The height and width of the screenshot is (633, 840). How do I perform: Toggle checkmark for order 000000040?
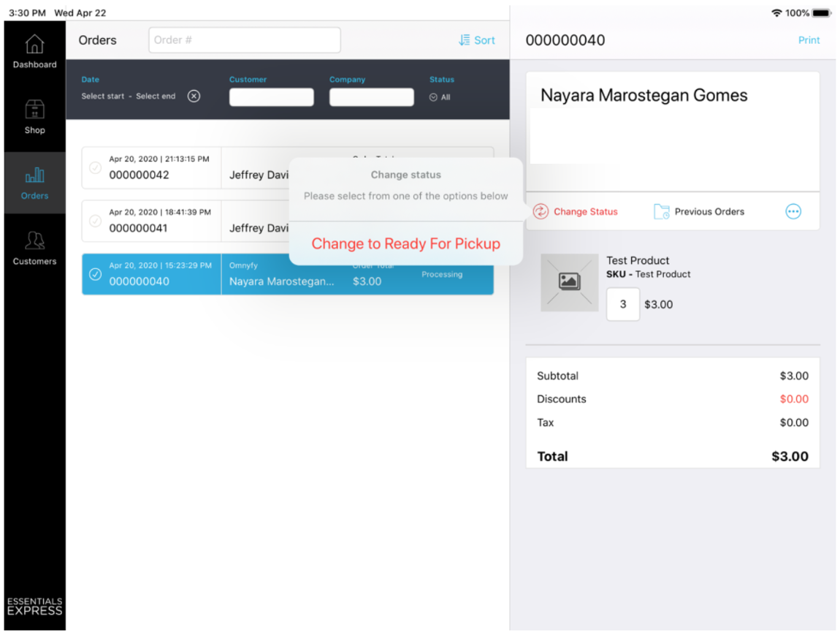[95, 274]
